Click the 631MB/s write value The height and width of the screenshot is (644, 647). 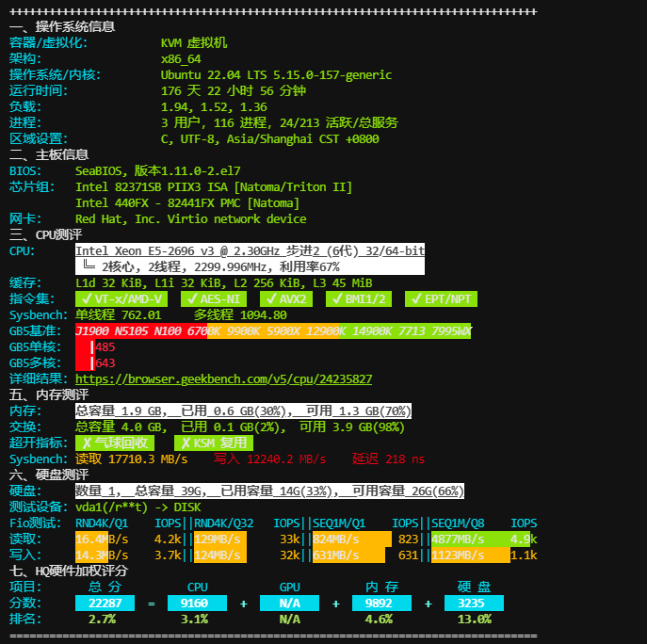coord(348,555)
